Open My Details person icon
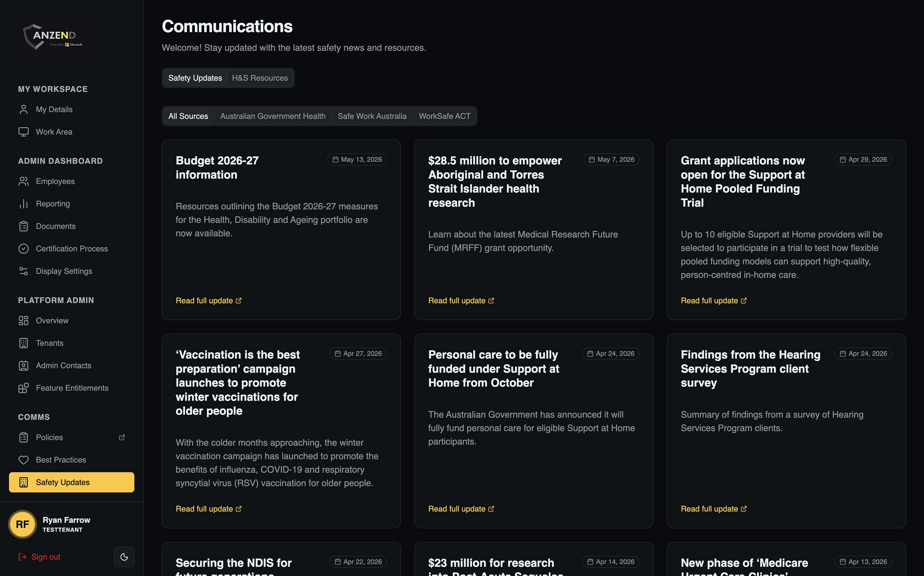Image resolution: width=924 pixels, height=576 pixels. tap(23, 110)
